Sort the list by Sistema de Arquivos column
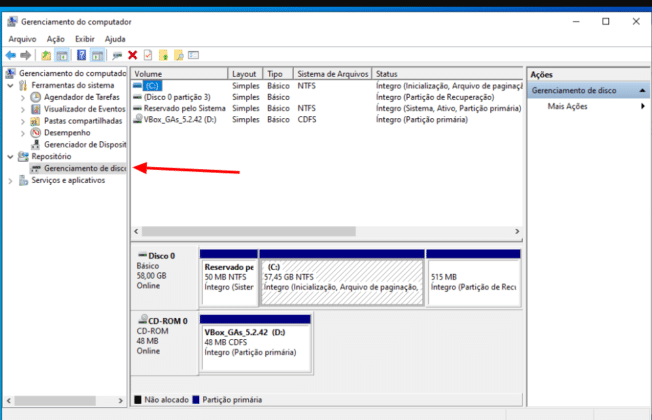Image resolution: width=652 pixels, height=420 pixels. 331,74
